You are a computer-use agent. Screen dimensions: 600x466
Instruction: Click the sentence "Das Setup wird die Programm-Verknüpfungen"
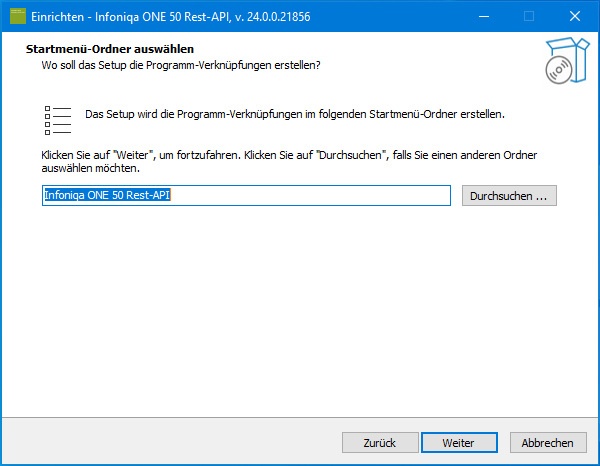click(294, 114)
